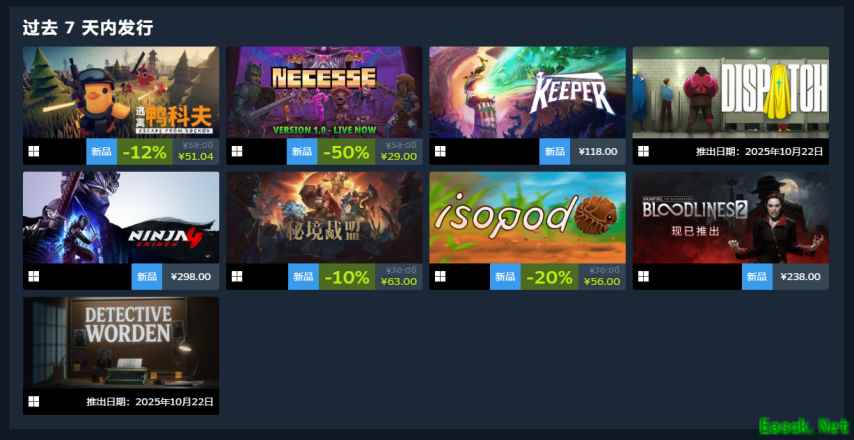The height and width of the screenshot is (440, 854).
Task: Open the Dispatch game banner
Action: (x=730, y=92)
